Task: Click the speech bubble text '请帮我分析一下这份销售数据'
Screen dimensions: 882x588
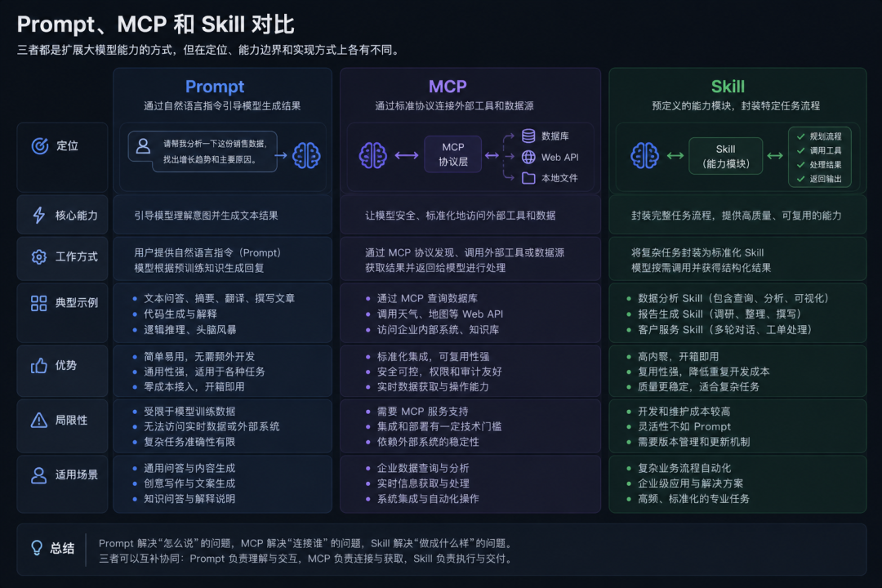Action: (215, 144)
